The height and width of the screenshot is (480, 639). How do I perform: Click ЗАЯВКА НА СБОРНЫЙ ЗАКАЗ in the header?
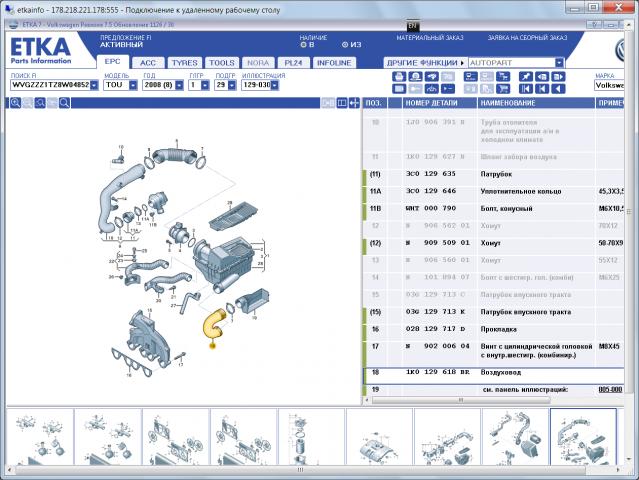527,38
